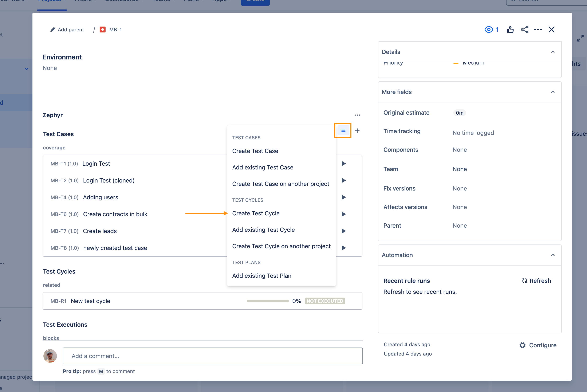Viewport: 587px width, 392px height.
Task: Click the Configure gear icon
Action: coord(522,345)
